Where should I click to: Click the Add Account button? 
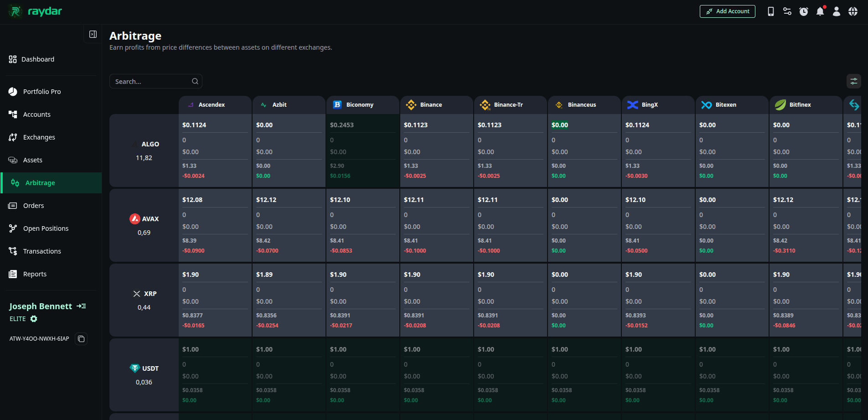point(727,11)
